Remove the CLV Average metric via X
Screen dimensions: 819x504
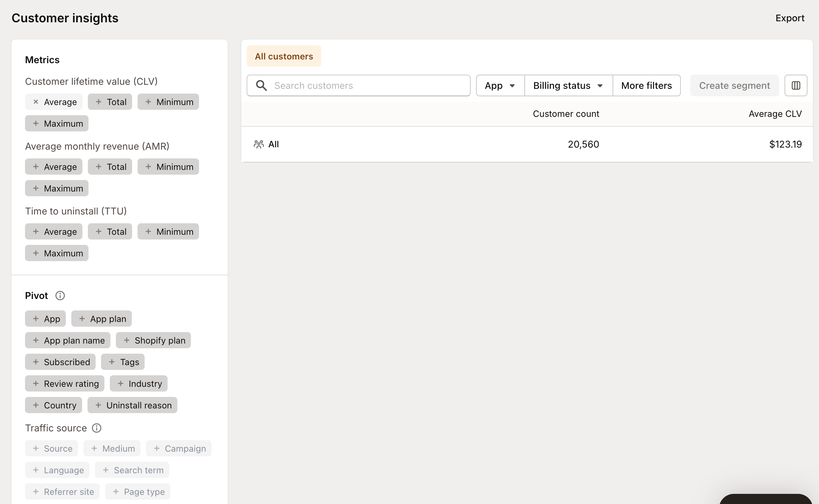pos(36,102)
